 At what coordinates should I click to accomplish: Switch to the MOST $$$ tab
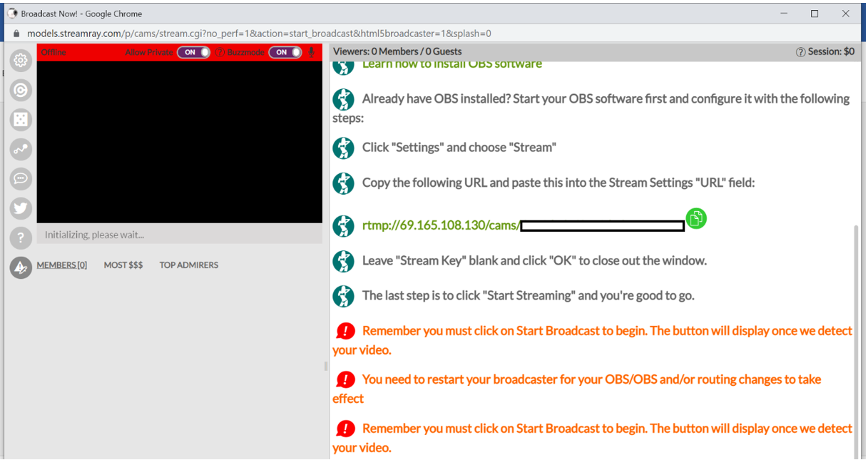click(123, 265)
